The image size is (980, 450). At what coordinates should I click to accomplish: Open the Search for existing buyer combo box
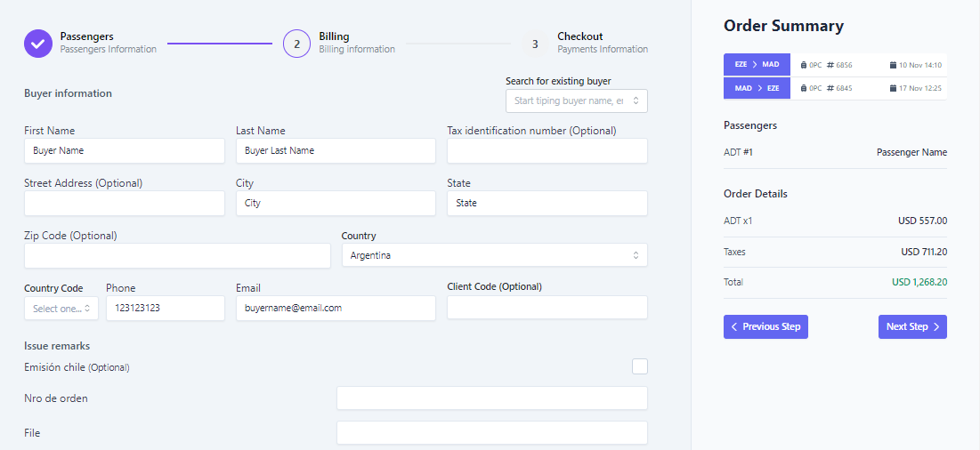point(576,100)
